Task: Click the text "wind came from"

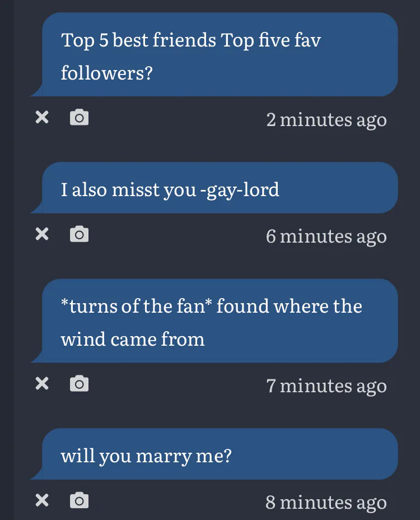Action: coord(132,339)
